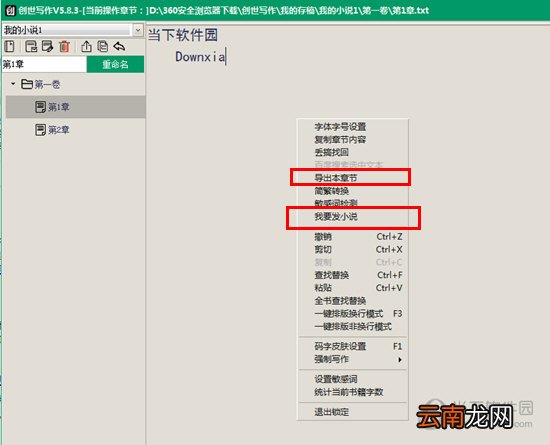Choose 一键排版非换行模式 menu item
The height and width of the screenshot is (445, 550).
(353, 326)
